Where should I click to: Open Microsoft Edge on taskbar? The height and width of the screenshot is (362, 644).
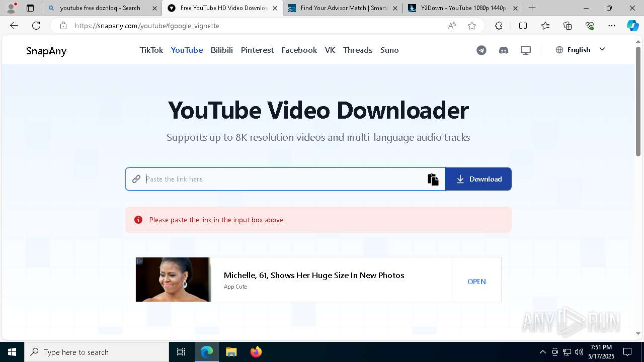click(207, 352)
